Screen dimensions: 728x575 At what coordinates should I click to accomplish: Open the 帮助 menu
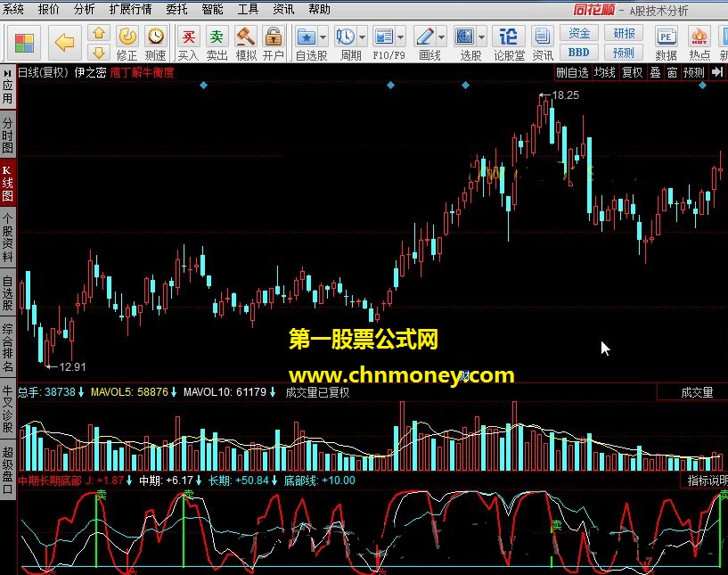pos(319,9)
